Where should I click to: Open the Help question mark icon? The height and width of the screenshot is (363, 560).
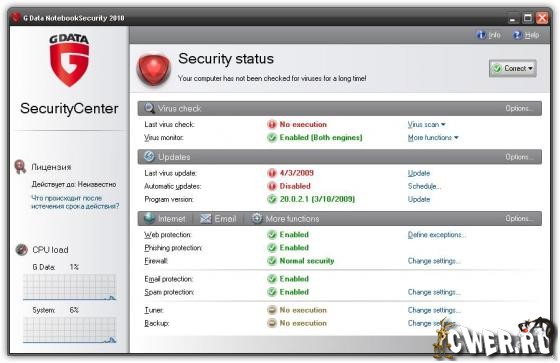(x=517, y=35)
